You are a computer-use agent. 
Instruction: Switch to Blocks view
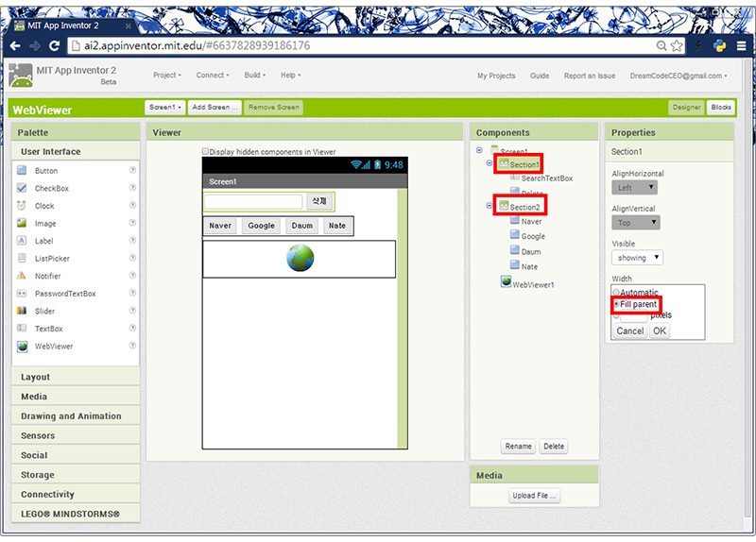[x=721, y=108]
